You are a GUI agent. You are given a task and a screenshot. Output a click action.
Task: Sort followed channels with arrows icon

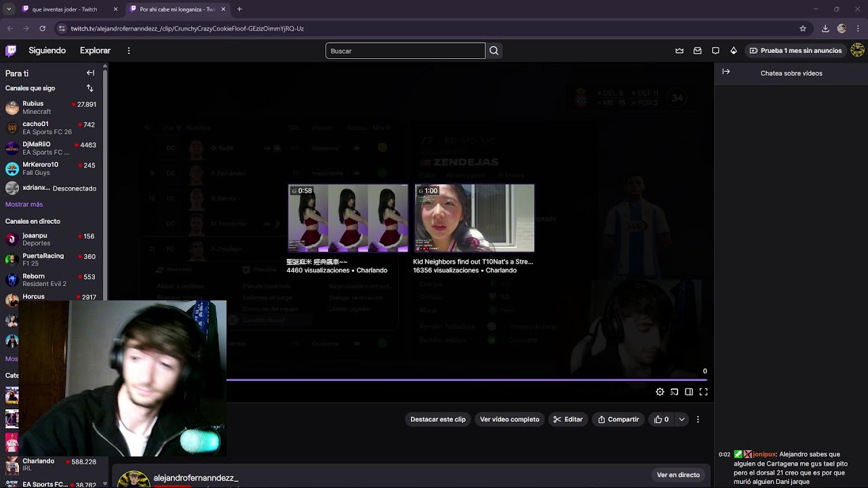(x=90, y=88)
